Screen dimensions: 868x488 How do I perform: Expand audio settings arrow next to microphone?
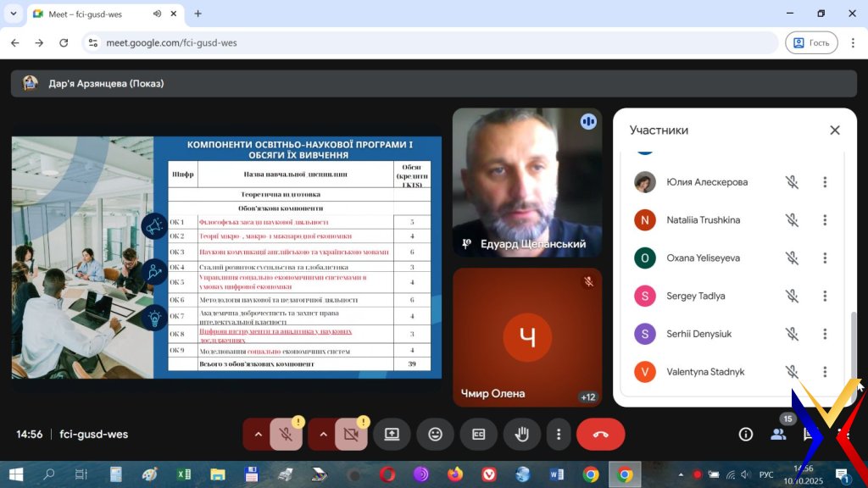pos(258,435)
